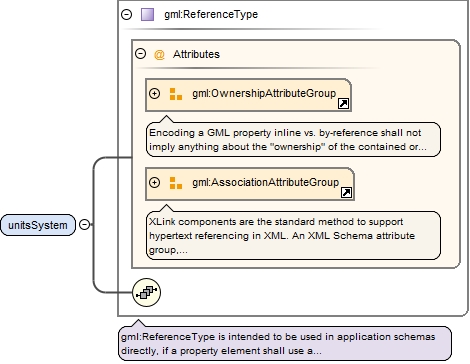
Task: Click the sequence compositor icon
Action: click(146, 292)
